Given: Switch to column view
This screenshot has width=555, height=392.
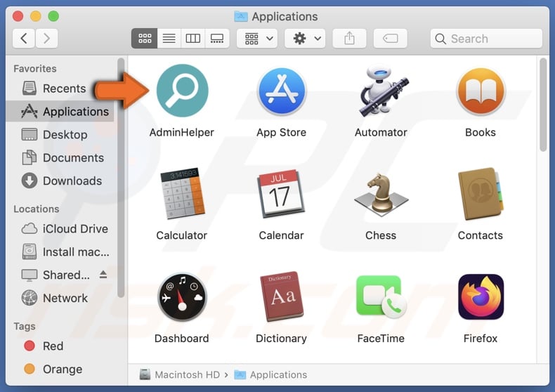Looking at the screenshot, I should (x=193, y=38).
